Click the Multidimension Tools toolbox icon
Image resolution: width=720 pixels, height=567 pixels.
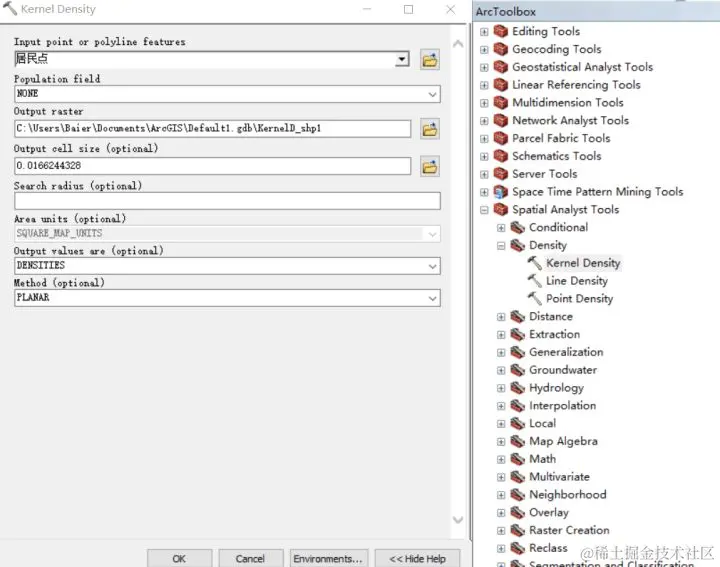(x=501, y=102)
